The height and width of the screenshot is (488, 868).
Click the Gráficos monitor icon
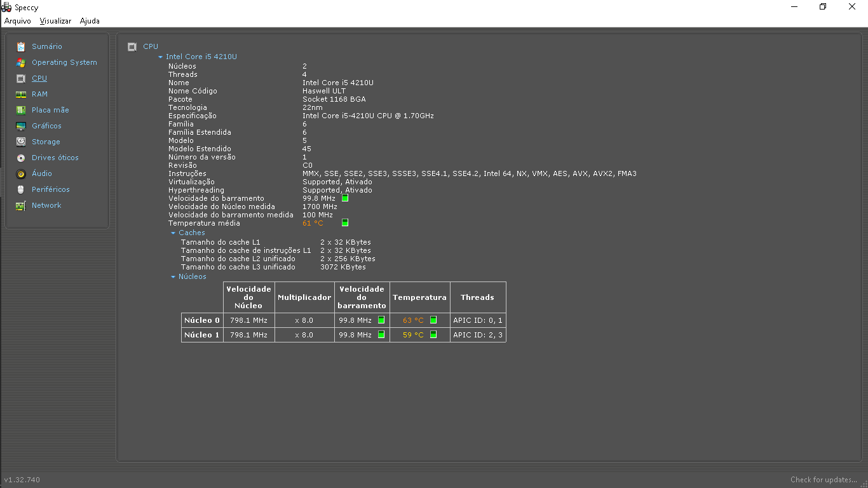21,126
